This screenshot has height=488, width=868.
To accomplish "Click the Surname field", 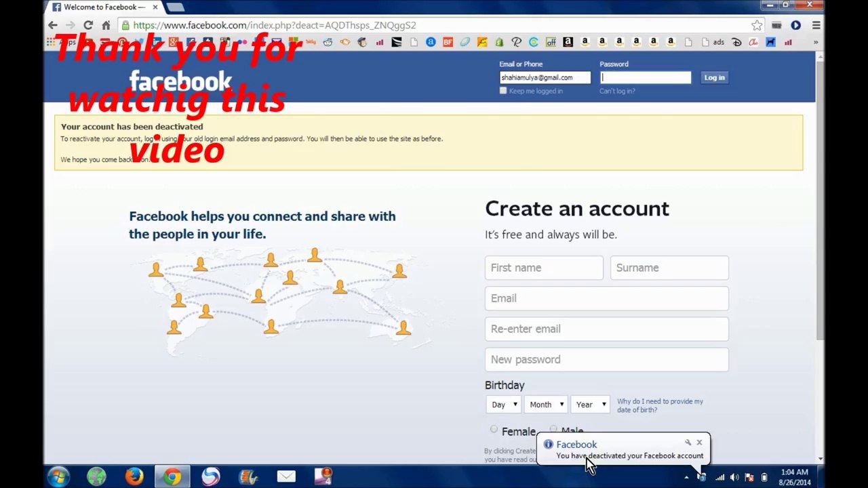I will pyautogui.click(x=669, y=268).
